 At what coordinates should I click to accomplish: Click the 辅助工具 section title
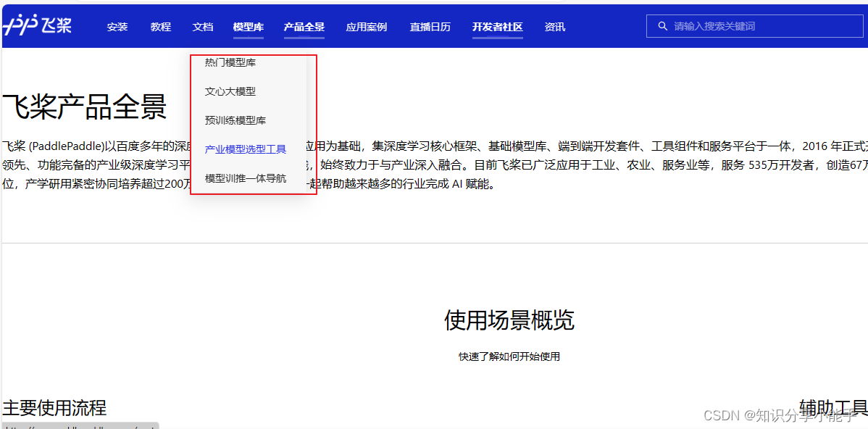[834, 407]
